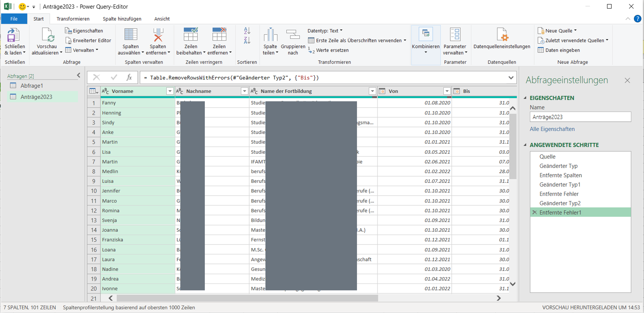The image size is (644, 313).
Task: Click the fx formula button
Action: [129, 78]
